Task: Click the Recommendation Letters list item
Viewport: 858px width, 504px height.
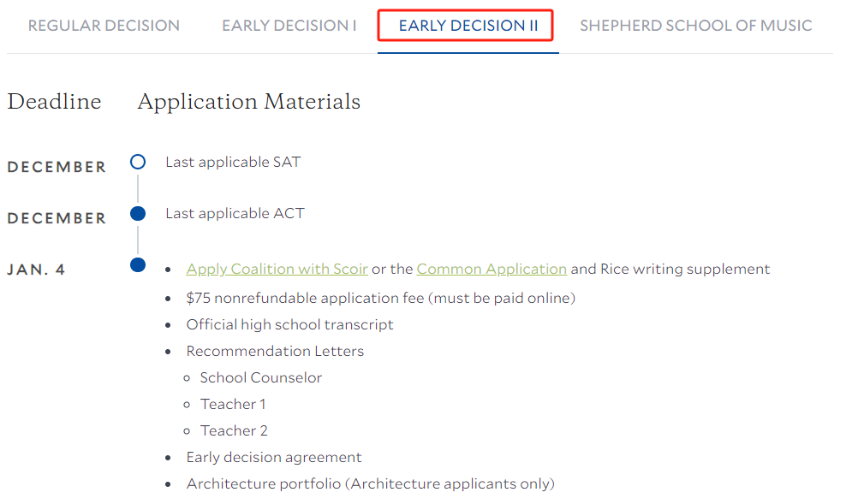Action: point(275,351)
